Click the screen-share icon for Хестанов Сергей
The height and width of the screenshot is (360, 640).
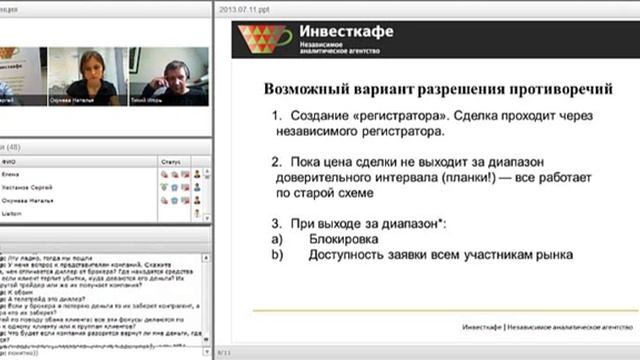tap(185, 187)
